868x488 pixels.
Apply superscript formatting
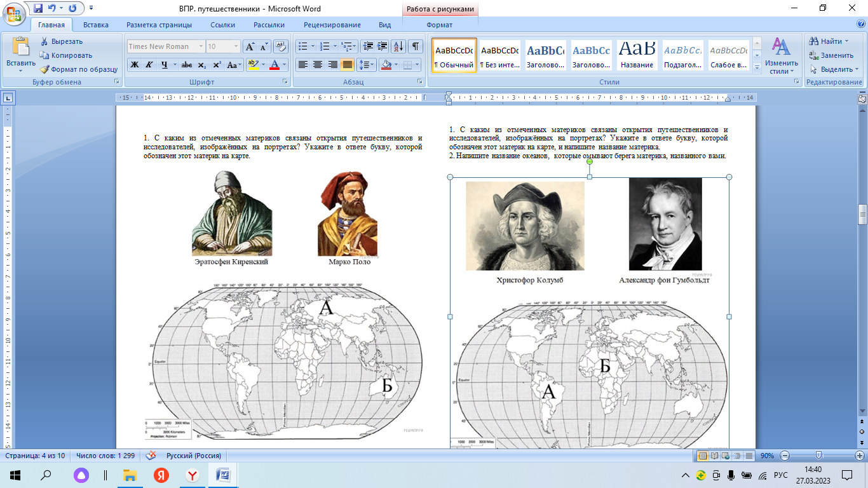point(217,65)
